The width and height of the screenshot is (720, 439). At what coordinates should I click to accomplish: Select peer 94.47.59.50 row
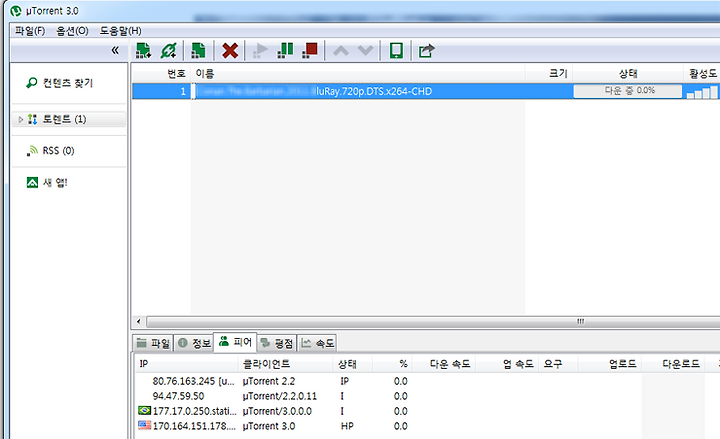coord(427,396)
